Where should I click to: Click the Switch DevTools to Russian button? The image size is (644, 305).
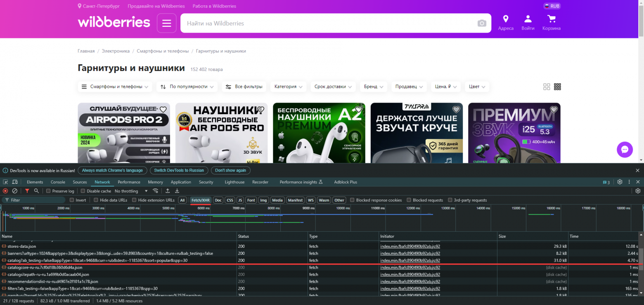[179, 170]
